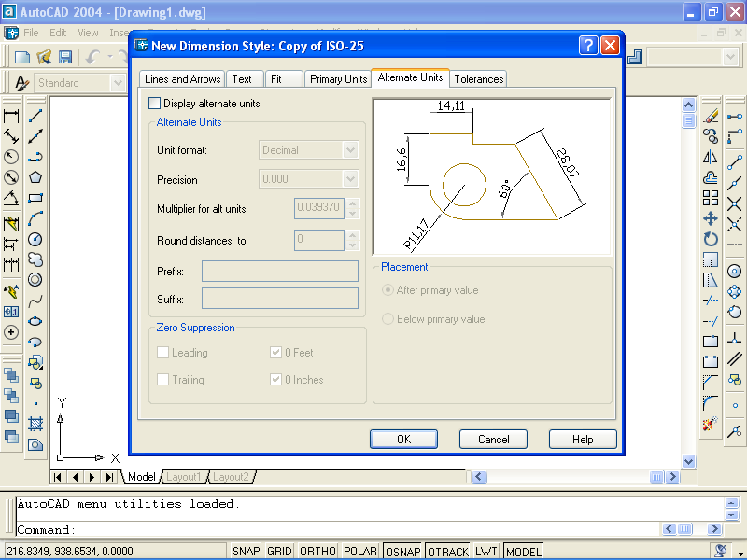
Task: Select the Snap to Perpendicular icon
Action: (735, 339)
